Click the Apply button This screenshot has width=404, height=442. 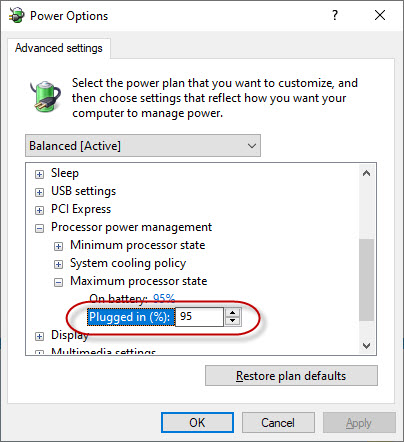pyautogui.click(x=359, y=423)
